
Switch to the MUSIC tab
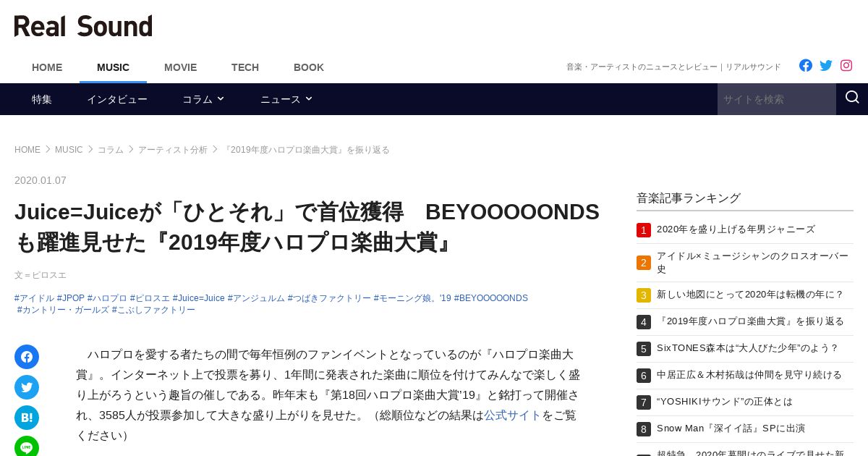[113, 67]
